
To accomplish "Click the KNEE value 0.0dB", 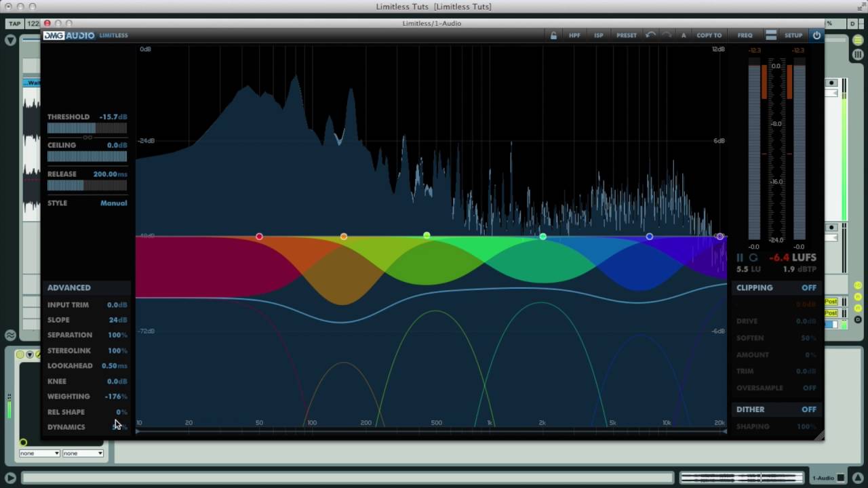I will 117,382.
